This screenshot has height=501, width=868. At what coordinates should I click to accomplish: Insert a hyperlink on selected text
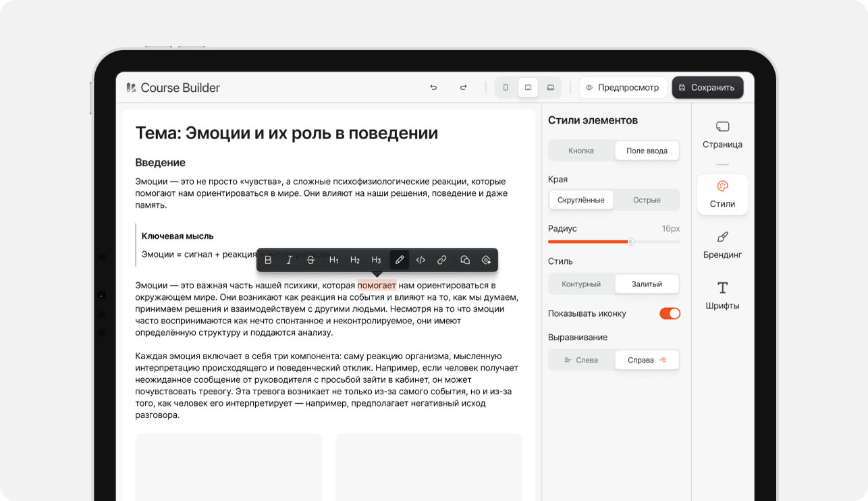pos(442,260)
